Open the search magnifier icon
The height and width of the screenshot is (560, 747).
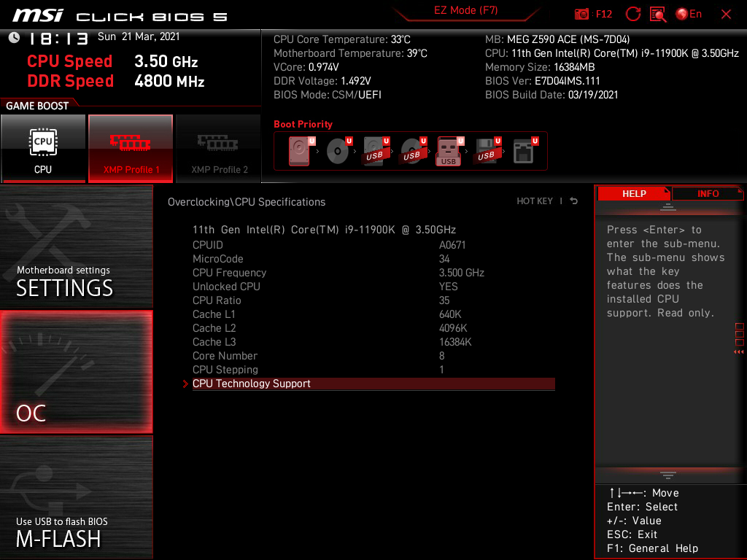pos(657,15)
